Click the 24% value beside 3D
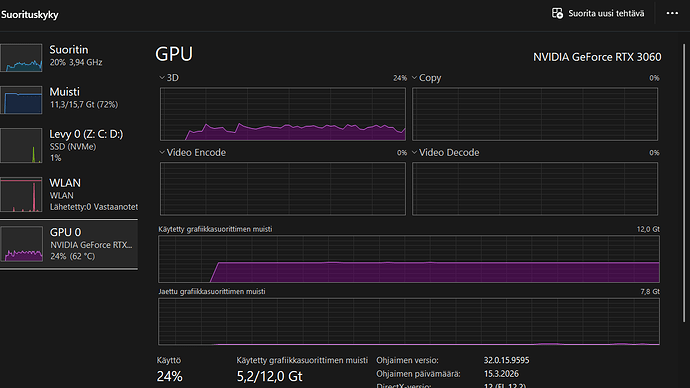 click(x=400, y=78)
